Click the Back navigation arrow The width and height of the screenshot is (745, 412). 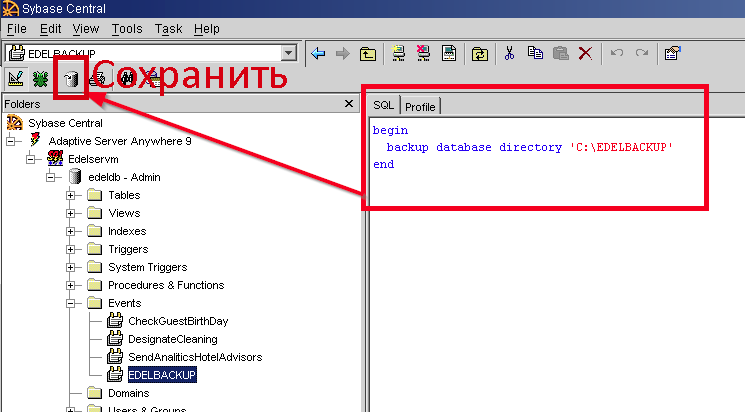(x=319, y=53)
